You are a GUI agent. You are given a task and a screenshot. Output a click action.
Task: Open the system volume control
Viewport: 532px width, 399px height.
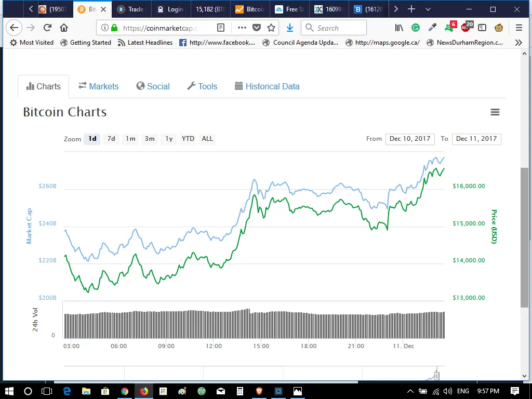click(x=447, y=391)
